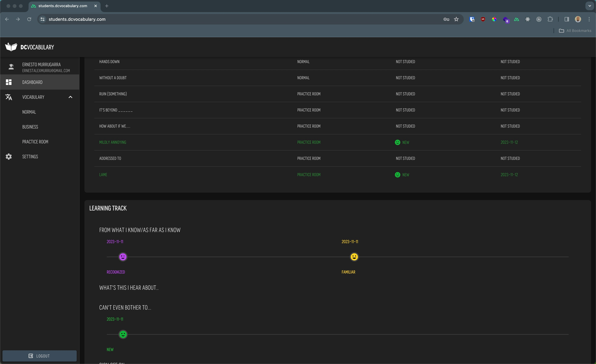The height and width of the screenshot is (364, 596).
Task: Click the 2023-11-12 date in Lame row
Action: pos(509,175)
